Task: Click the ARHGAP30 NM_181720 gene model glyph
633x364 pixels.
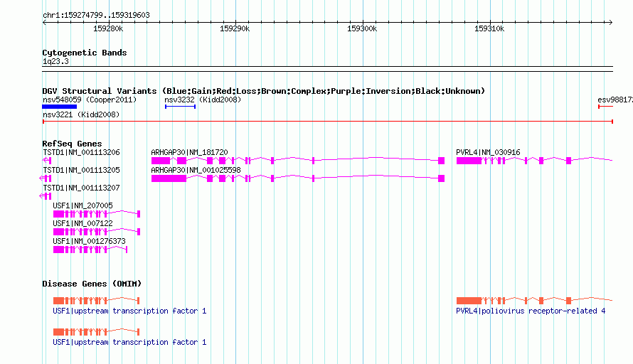Action: 298,161
